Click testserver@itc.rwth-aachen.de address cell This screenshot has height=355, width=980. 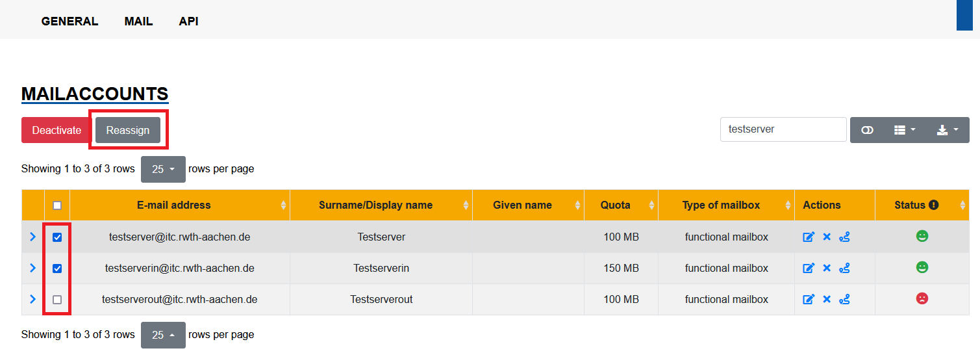click(180, 237)
